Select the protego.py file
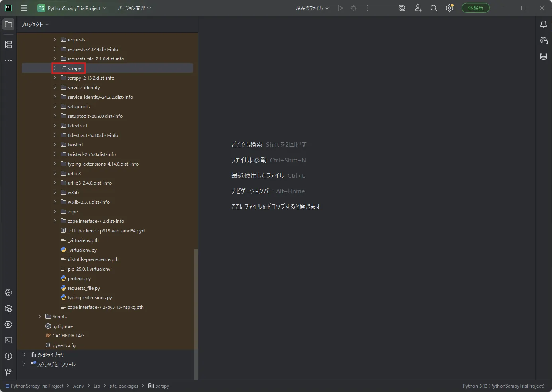Screen dimensions: 552x392 pos(79,279)
